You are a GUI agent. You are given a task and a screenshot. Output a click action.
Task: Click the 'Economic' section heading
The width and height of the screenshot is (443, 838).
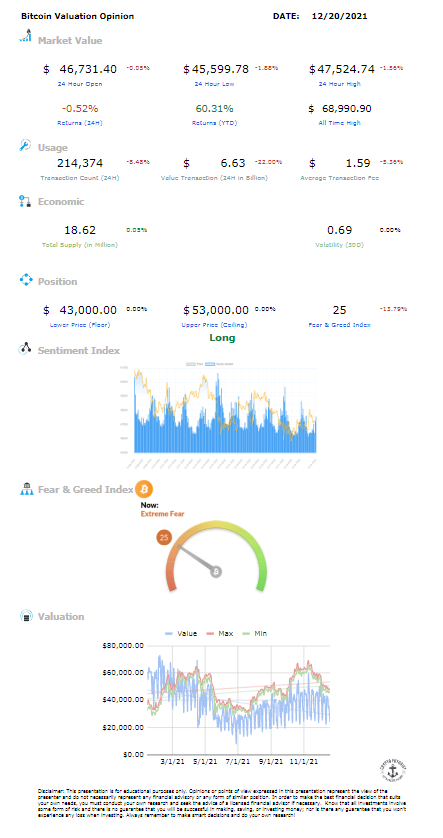61,201
